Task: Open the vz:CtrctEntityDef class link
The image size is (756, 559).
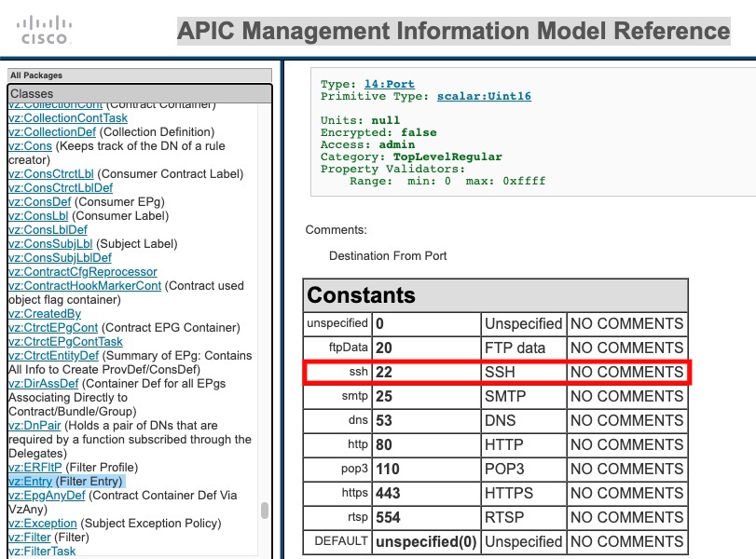Action: click(x=53, y=356)
